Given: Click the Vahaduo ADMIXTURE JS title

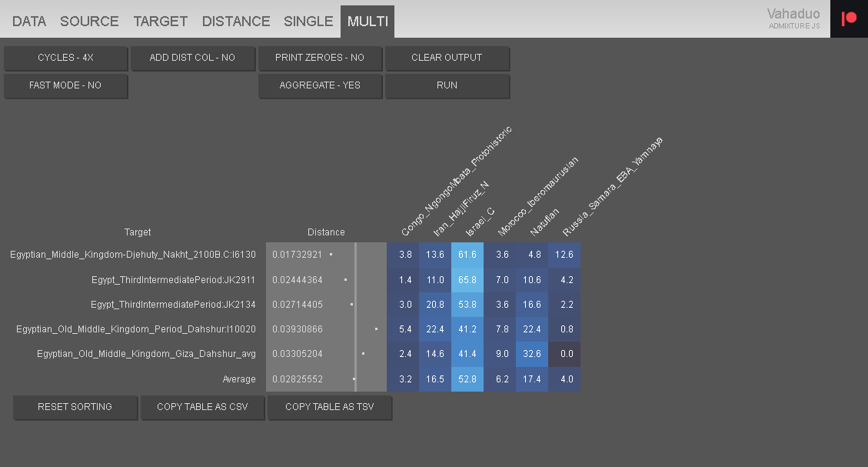Looking at the screenshot, I should coord(793,18).
